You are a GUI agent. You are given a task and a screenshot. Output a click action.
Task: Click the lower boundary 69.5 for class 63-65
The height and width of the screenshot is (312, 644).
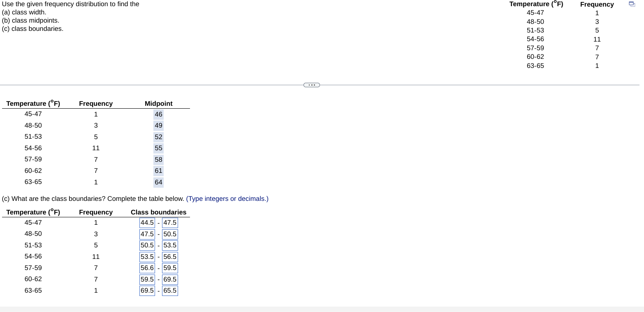click(x=147, y=290)
